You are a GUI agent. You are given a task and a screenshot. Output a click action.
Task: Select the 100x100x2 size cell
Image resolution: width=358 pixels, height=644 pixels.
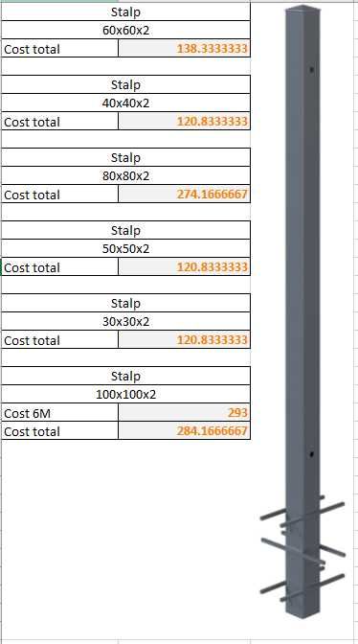click(125, 394)
